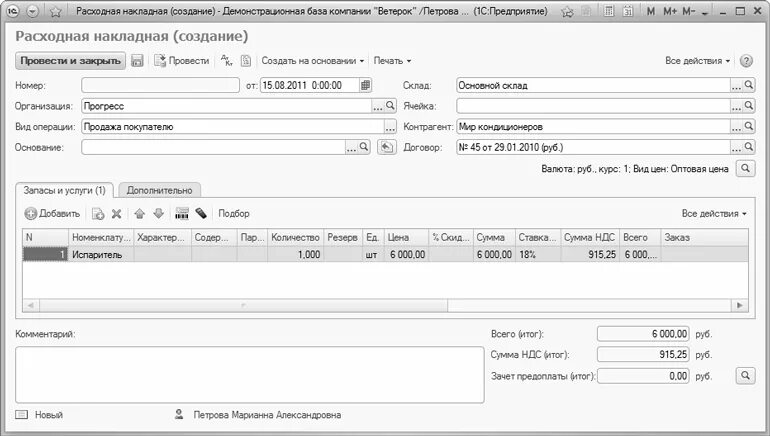
Task: Click the barcode search icon
Action: (x=182, y=214)
